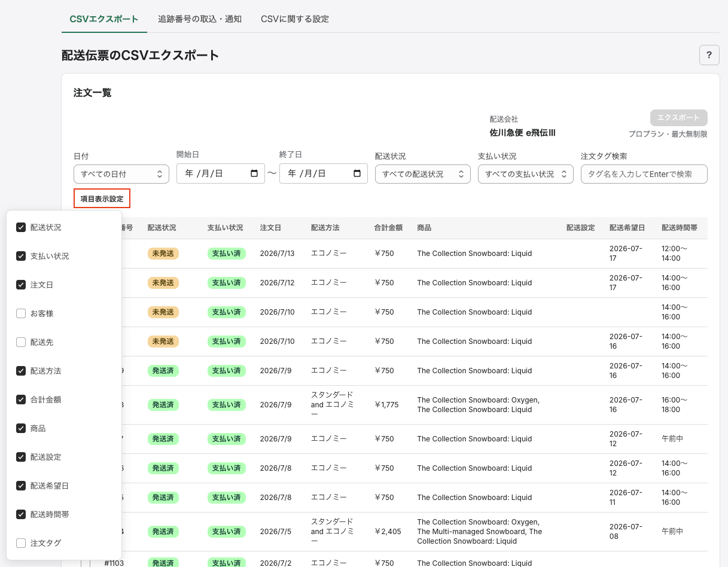This screenshot has width=728, height=567.
Task: Click order date 2026/7/5
Action: (276, 532)
